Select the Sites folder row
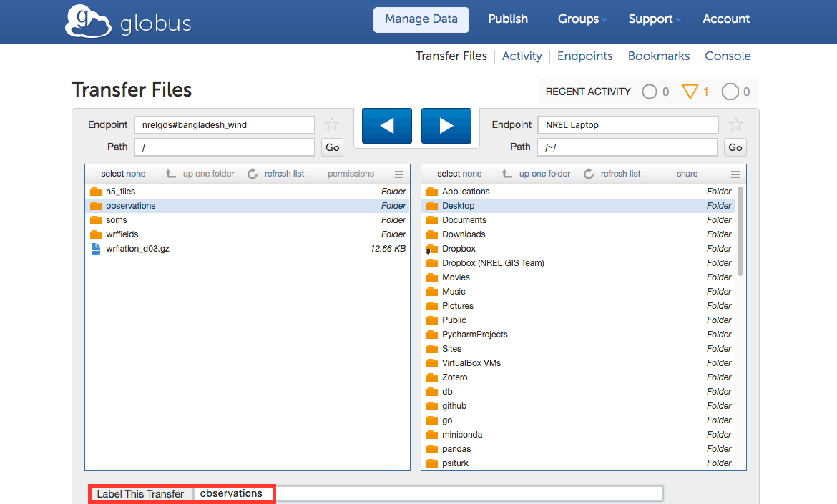This screenshot has width=837, height=504. point(579,349)
